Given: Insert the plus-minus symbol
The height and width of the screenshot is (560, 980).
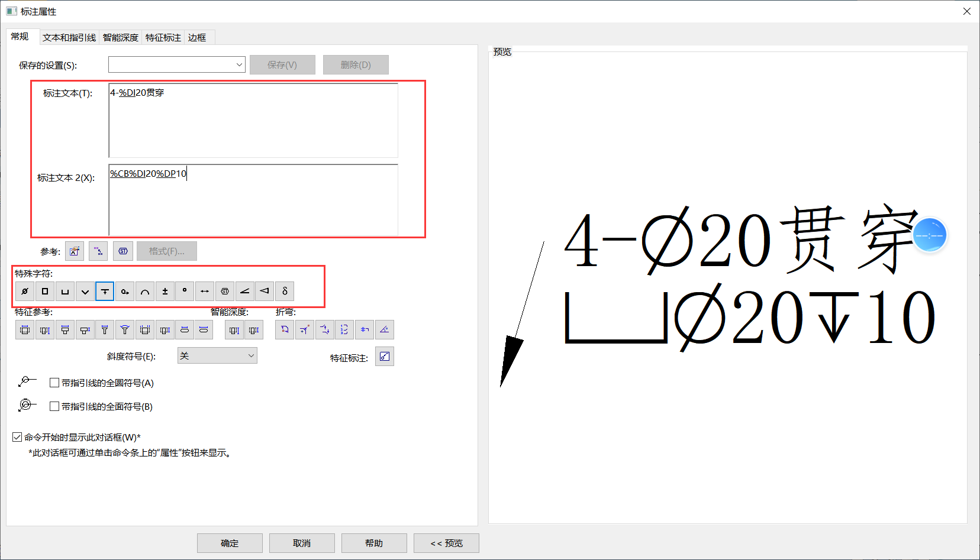Looking at the screenshot, I should [165, 292].
